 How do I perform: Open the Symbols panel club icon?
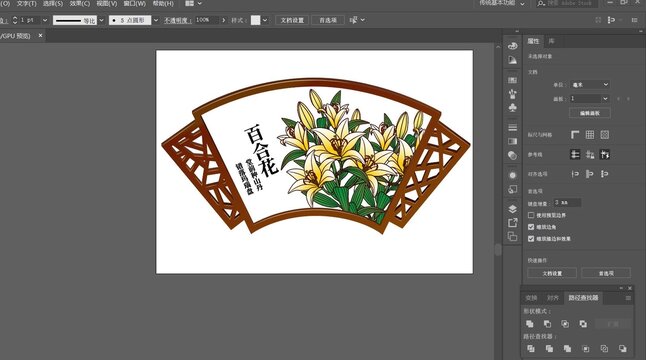pyautogui.click(x=513, y=108)
